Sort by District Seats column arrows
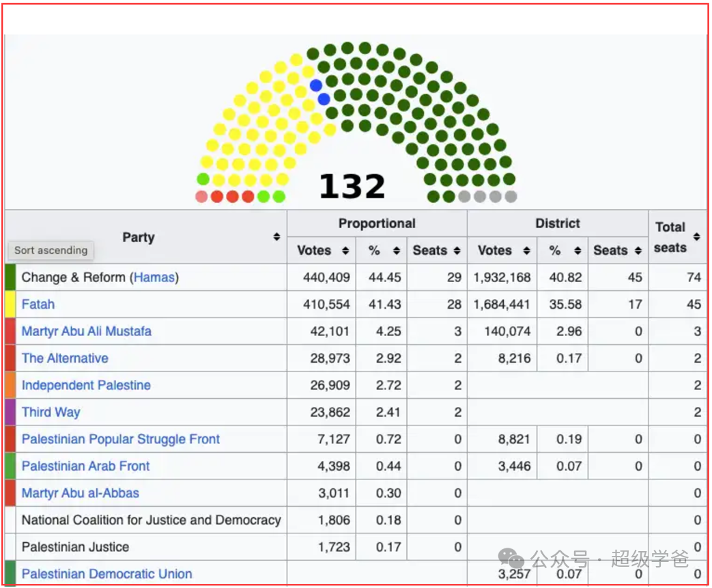The height and width of the screenshot is (588, 712). [638, 251]
